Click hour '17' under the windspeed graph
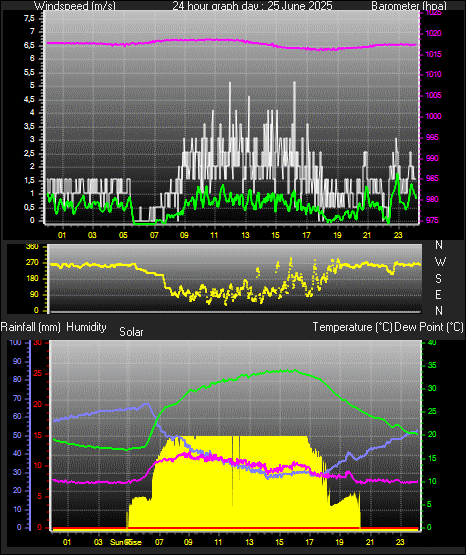466x555 pixels. (306, 235)
